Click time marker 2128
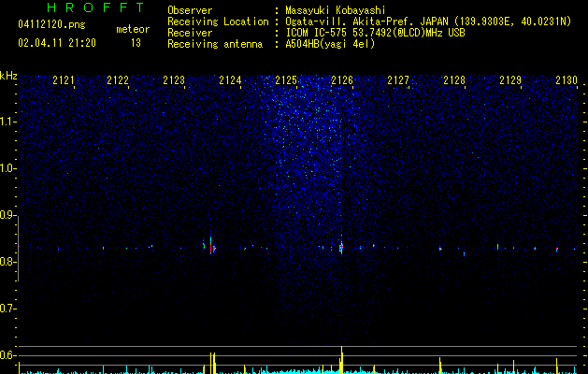Image resolution: width=588 pixels, height=374 pixels. point(454,80)
